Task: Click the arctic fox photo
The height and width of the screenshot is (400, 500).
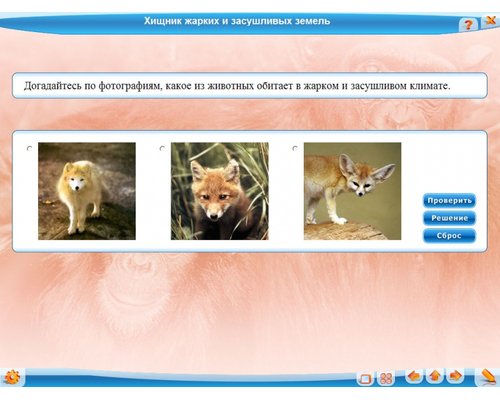Action: coord(87,191)
